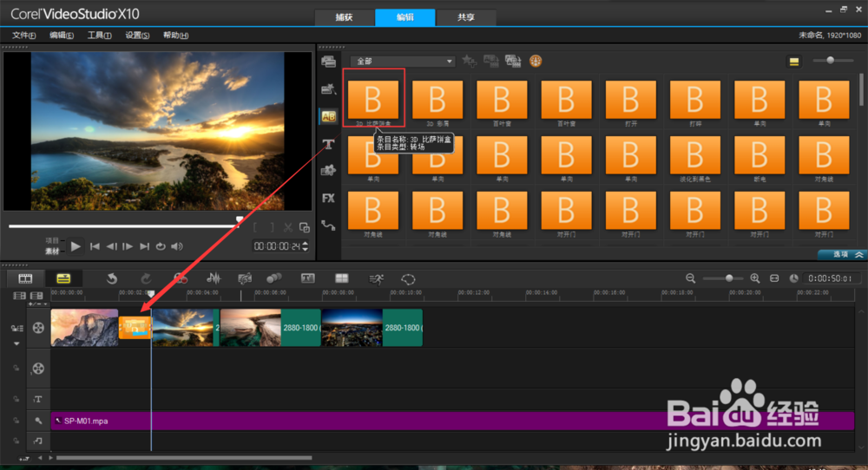Screen dimensions: 868x470
Task: Jump to the end of the preview
Action: click(144, 246)
